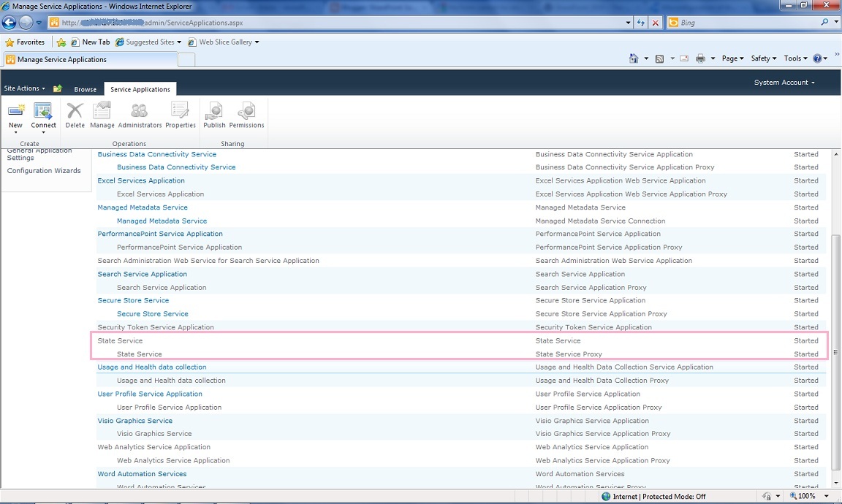Click the red Stop loading icon

[x=655, y=23]
